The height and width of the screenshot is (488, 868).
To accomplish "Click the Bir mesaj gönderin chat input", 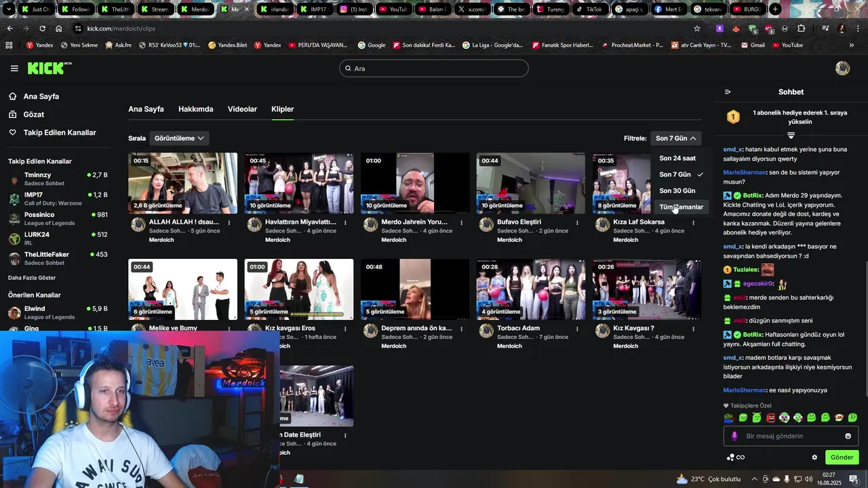I will tap(791, 436).
